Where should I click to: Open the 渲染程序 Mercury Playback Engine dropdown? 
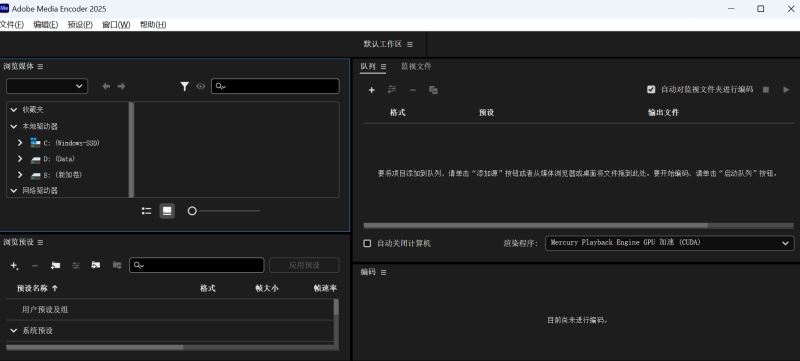(669, 243)
